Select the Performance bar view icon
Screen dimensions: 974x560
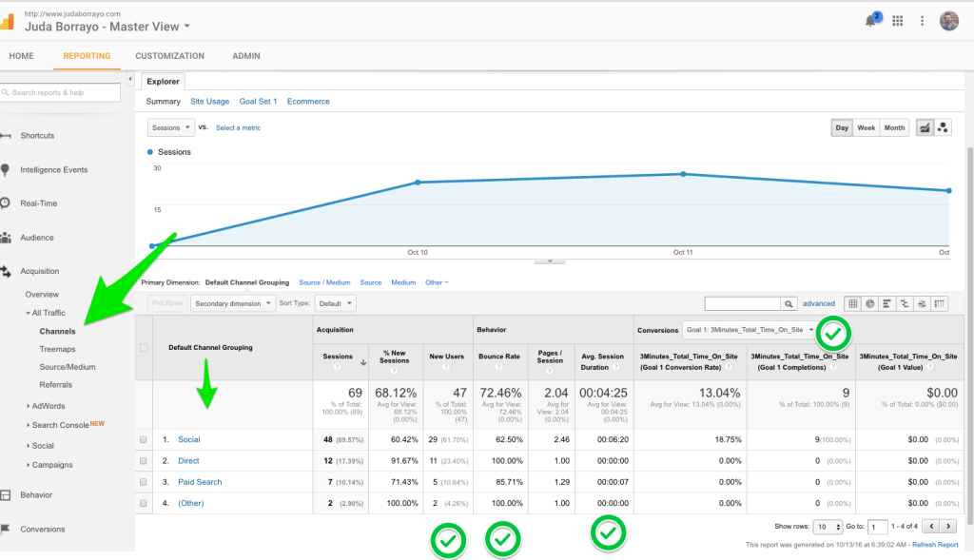tap(887, 303)
